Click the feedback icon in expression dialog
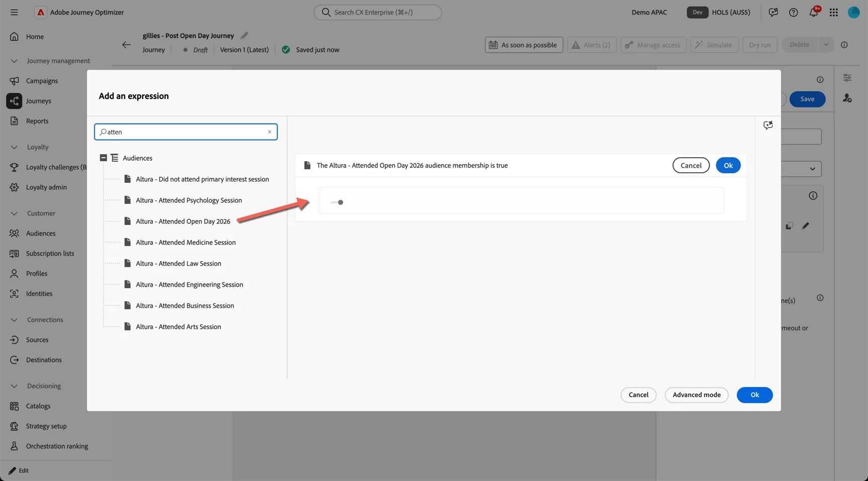 point(768,126)
